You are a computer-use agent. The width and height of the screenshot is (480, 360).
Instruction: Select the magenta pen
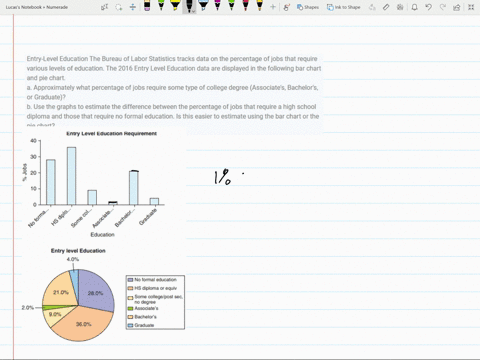pos(217,6)
